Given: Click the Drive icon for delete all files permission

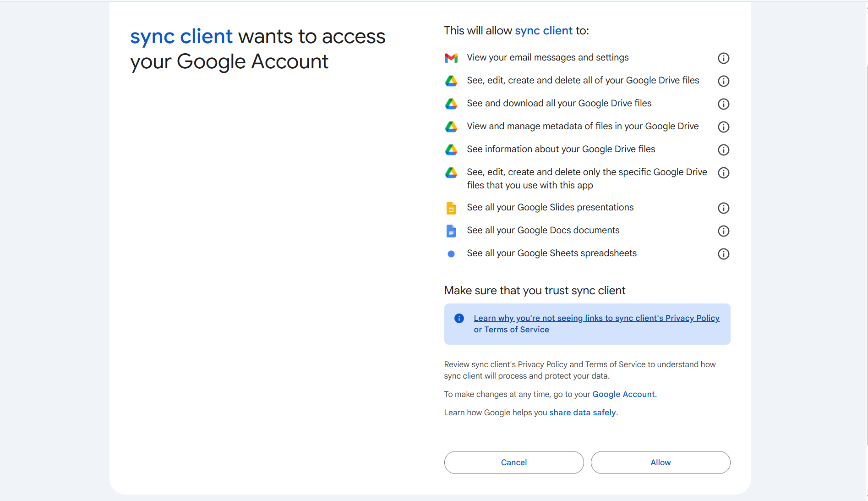Looking at the screenshot, I should coord(451,81).
